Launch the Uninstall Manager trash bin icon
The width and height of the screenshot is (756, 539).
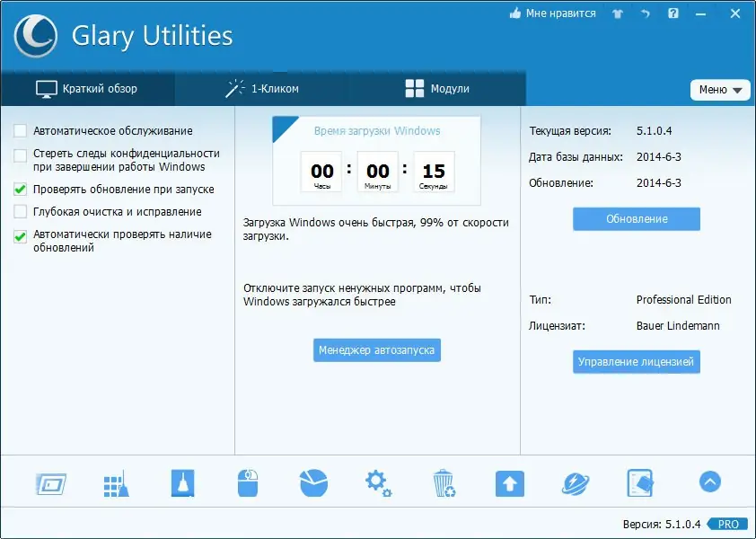pos(444,483)
